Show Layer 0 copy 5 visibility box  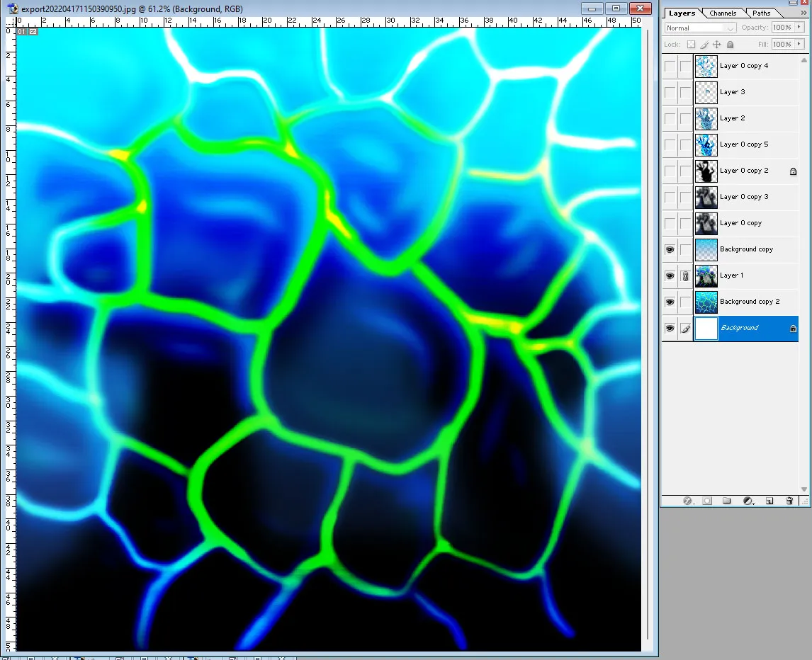[670, 144]
